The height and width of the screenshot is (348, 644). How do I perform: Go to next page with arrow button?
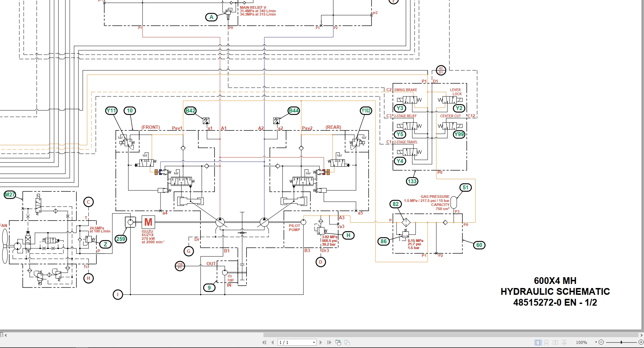pyautogui.click(x=321, y=342)
